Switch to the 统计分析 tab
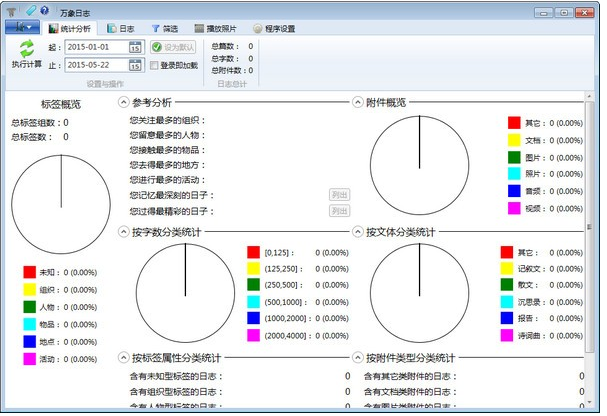Viewport: 607px width, 416px height. [70, 29]
